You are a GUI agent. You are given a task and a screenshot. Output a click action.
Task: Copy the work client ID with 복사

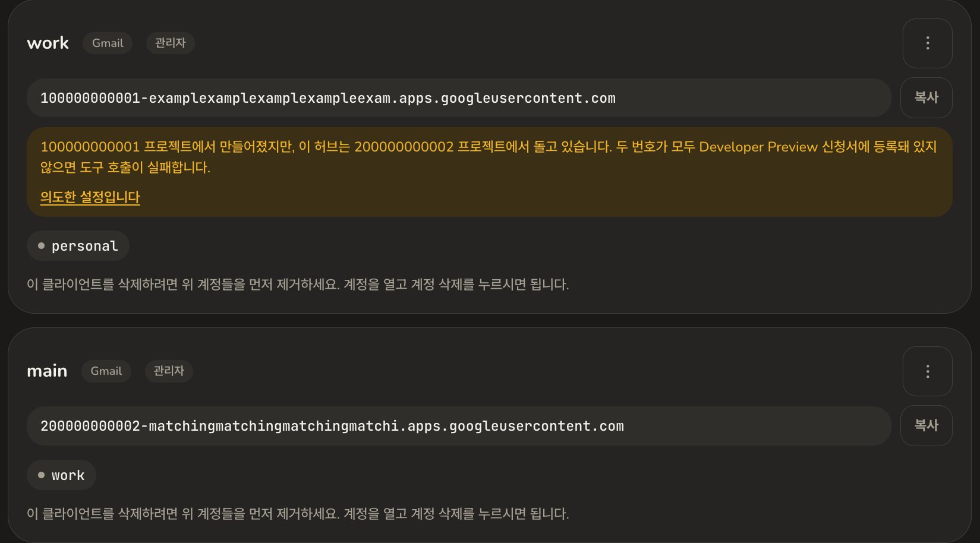(x=926, y=97)
